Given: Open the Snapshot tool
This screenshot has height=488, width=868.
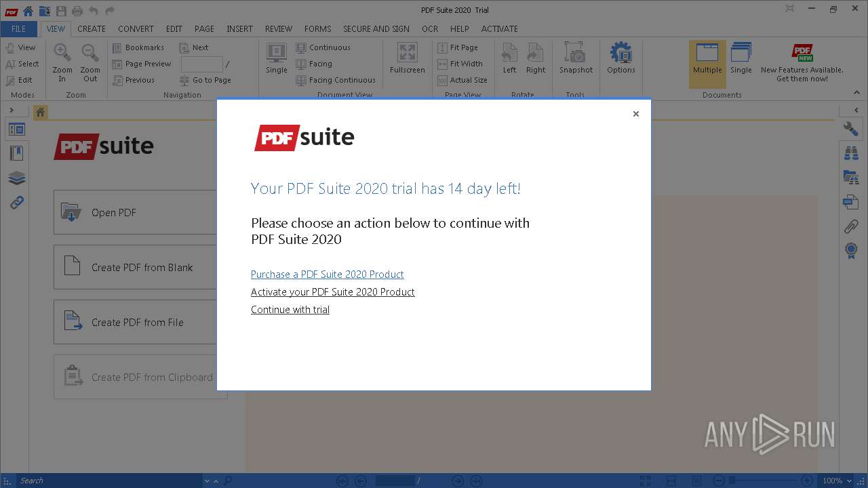Looking at the screenshot, I should 576,59.
